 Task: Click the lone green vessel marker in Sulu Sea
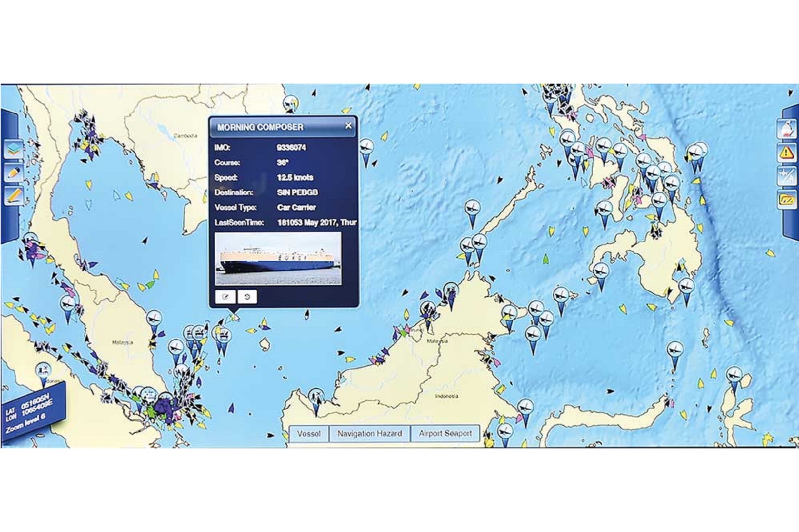point(546,260)
